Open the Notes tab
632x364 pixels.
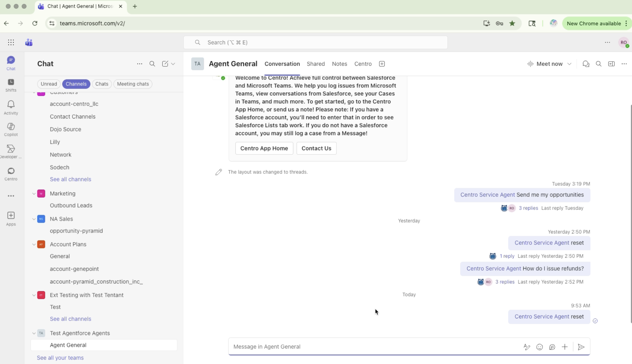(x=339, y=64)
